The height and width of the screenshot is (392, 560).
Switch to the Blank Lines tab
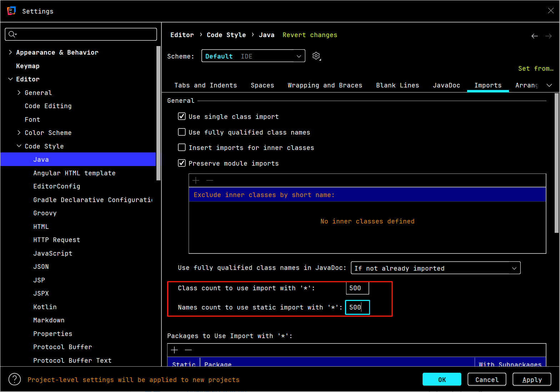click(x=397, y=85)
